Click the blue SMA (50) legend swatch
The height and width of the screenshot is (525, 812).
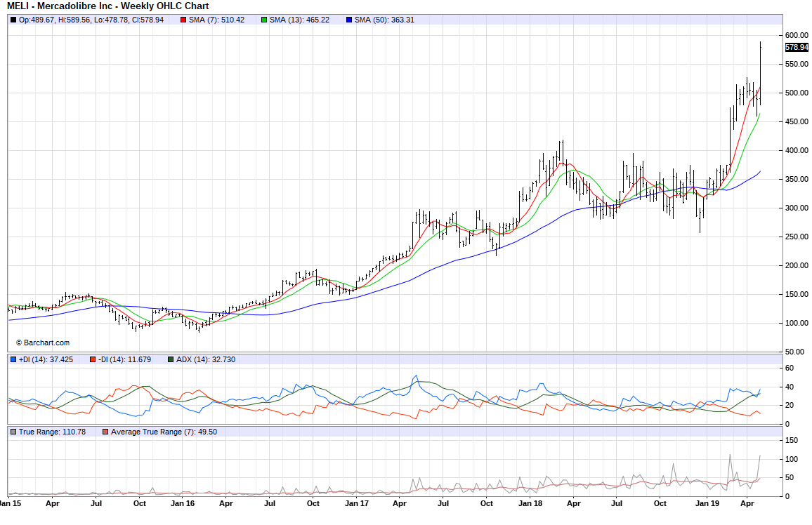click(349, 20)
